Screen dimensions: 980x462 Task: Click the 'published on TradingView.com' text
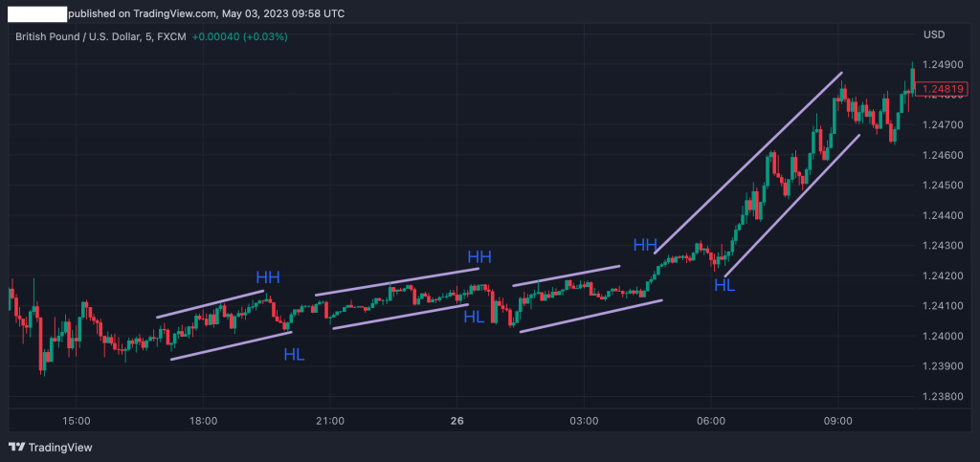(x=207, y=14)
